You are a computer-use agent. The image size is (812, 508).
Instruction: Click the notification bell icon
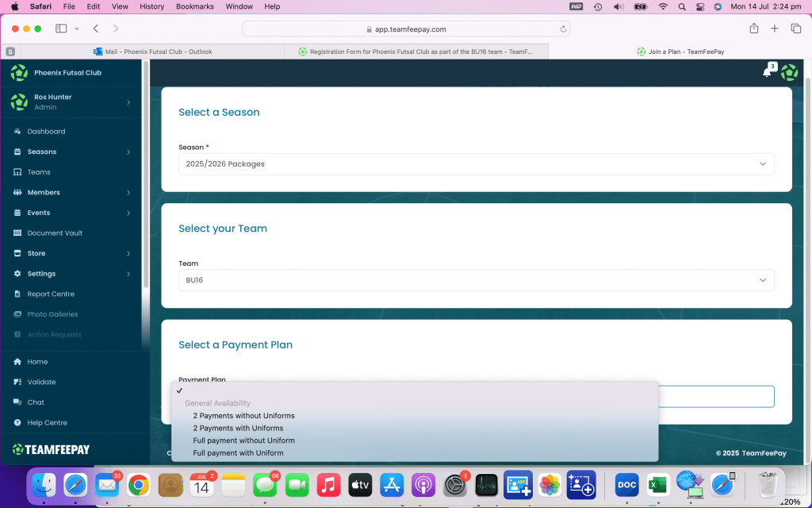(767, 72)
